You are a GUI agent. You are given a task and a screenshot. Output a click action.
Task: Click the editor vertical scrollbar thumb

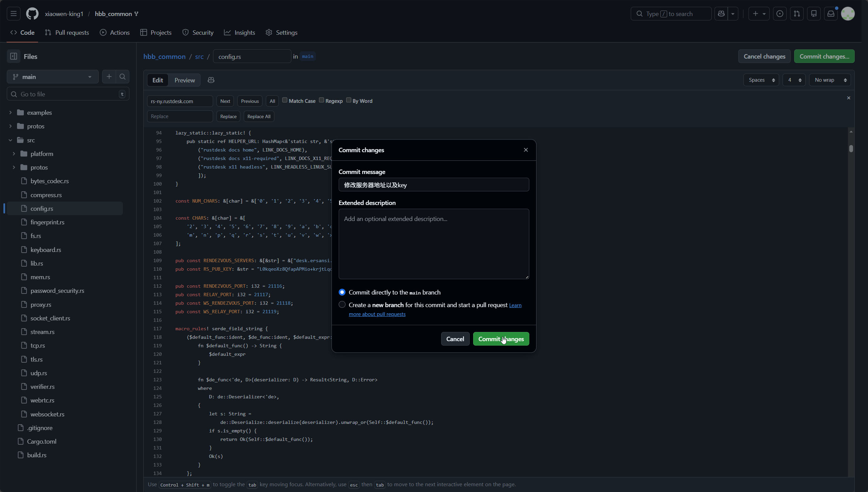(851, 148)
